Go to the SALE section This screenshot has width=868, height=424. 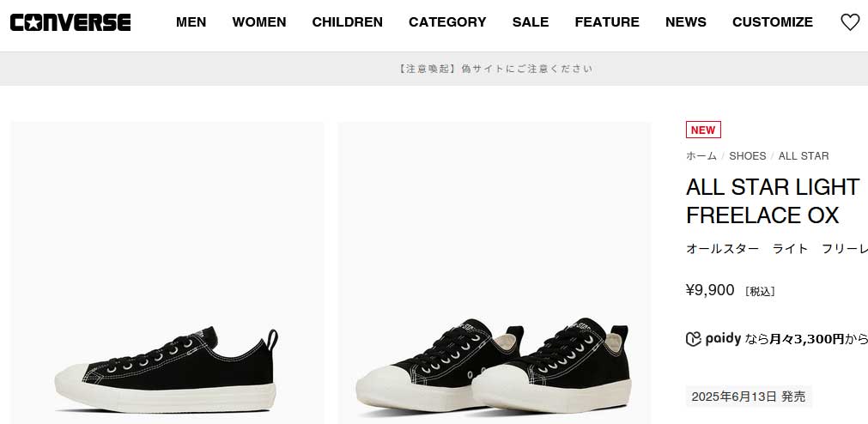click(x=531, y=22)
